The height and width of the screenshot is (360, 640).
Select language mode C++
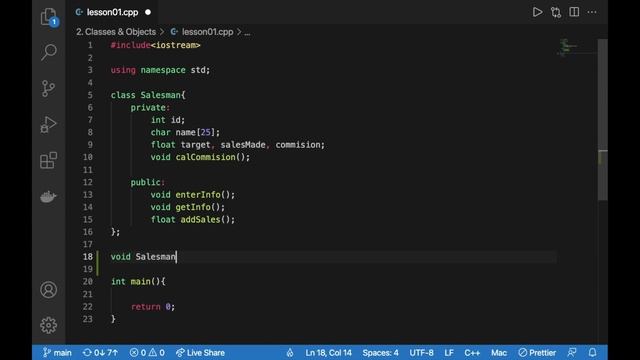click(472, 353)
